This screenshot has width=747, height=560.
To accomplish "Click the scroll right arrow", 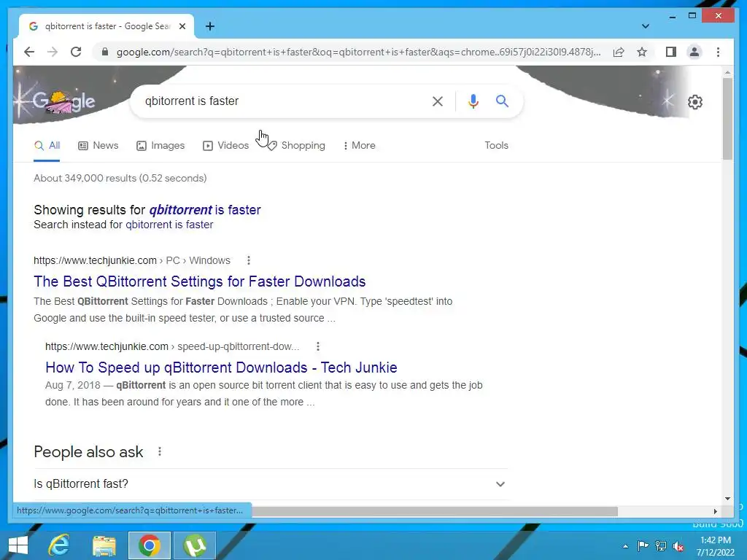I will pyautogui.click(x=715, y=511).
